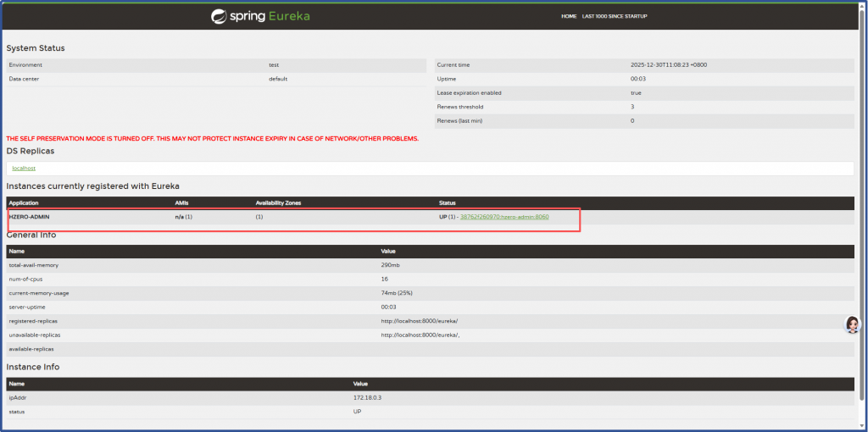Click the unavailable-replicas URL value
868x432 pixels.
click(420, 335)
